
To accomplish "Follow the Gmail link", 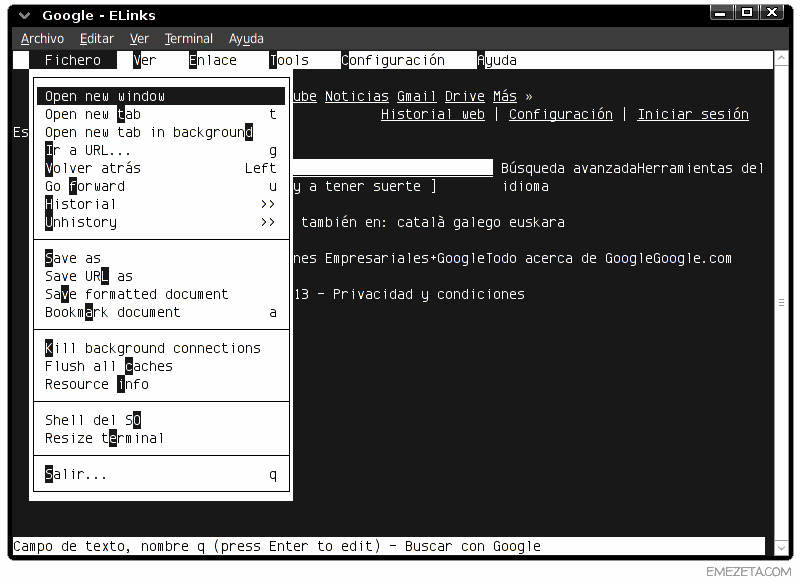I will (x=416, y=96).
